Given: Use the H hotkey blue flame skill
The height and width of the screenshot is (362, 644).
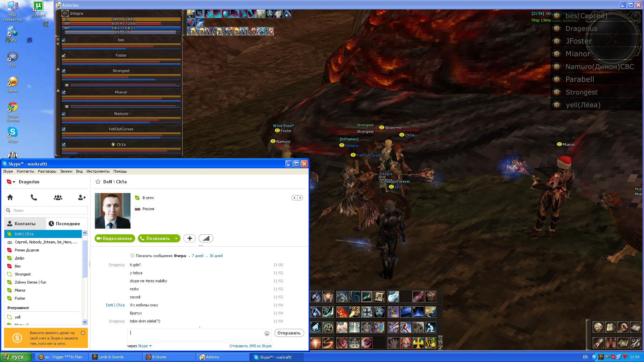Looking at the screenshot, I should point(418,312).
